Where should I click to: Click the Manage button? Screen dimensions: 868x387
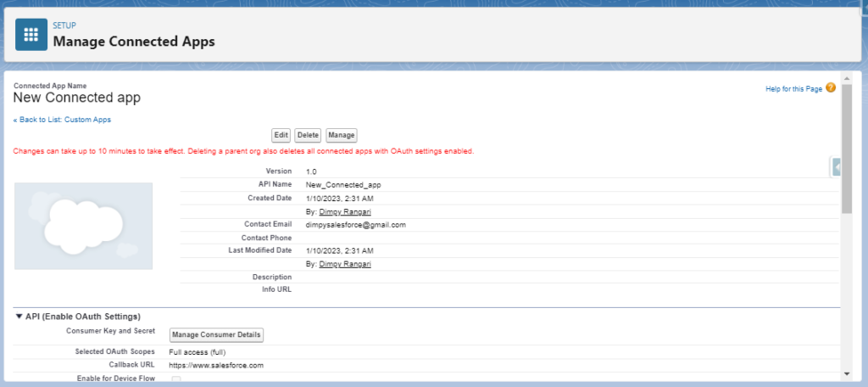pos(341,135)
